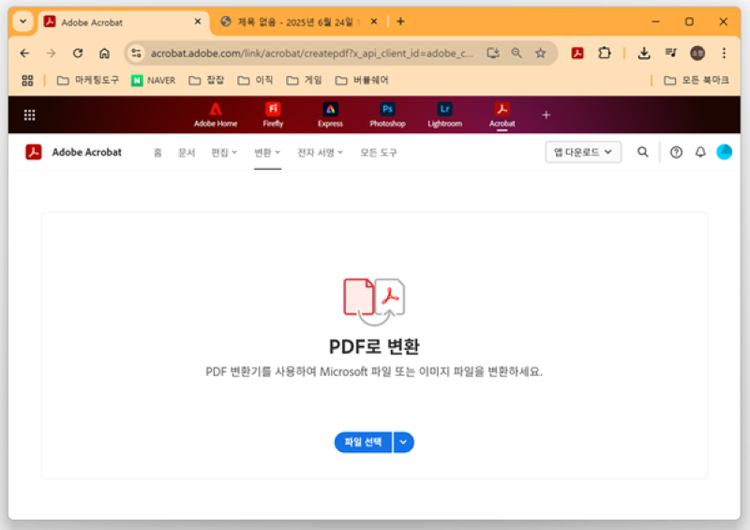Open the tab search dropdown arrow
The width and height of the screenshot is (750, 530).
pyautogui.click(x=23, y=22)
